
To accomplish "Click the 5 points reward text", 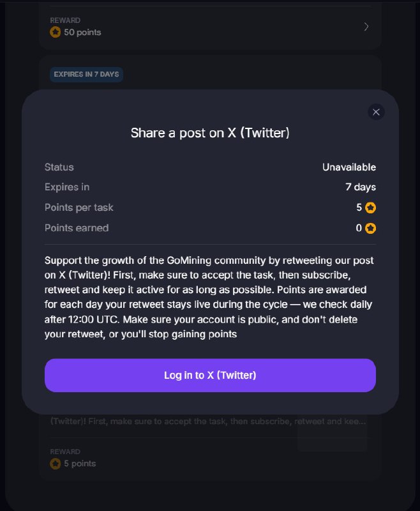I will point(80,464).
